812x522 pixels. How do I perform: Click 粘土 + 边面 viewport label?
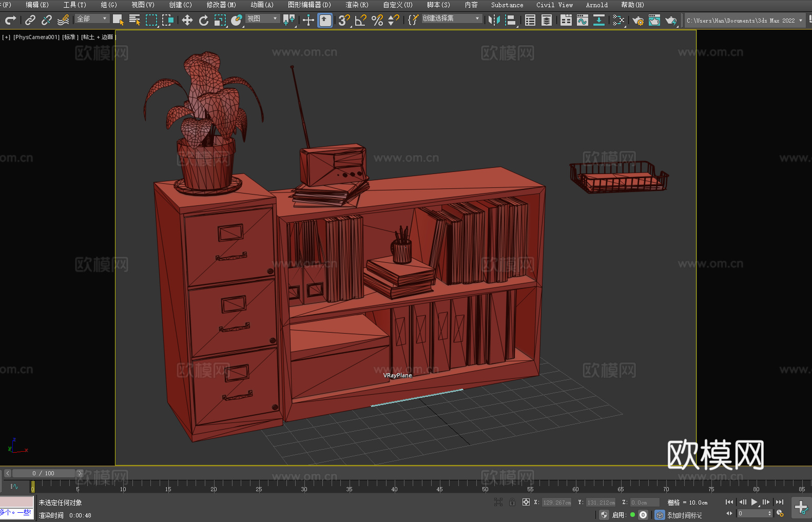(98, 37)
